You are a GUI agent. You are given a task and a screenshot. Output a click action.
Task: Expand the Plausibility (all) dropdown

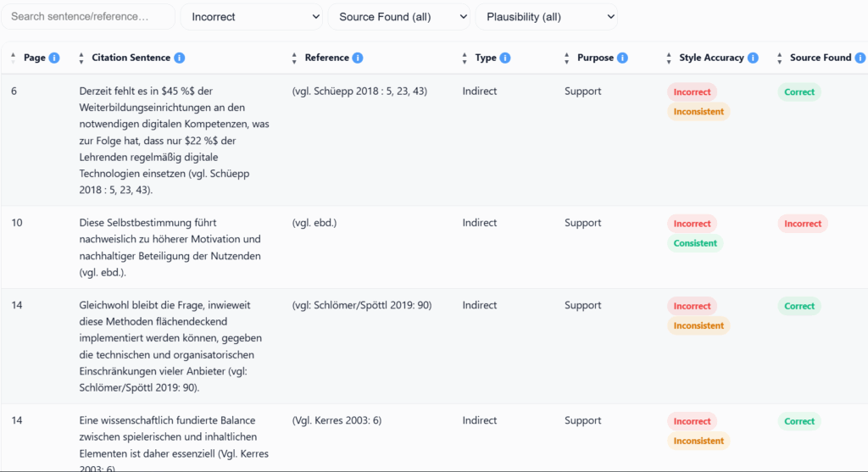point(546,16)
